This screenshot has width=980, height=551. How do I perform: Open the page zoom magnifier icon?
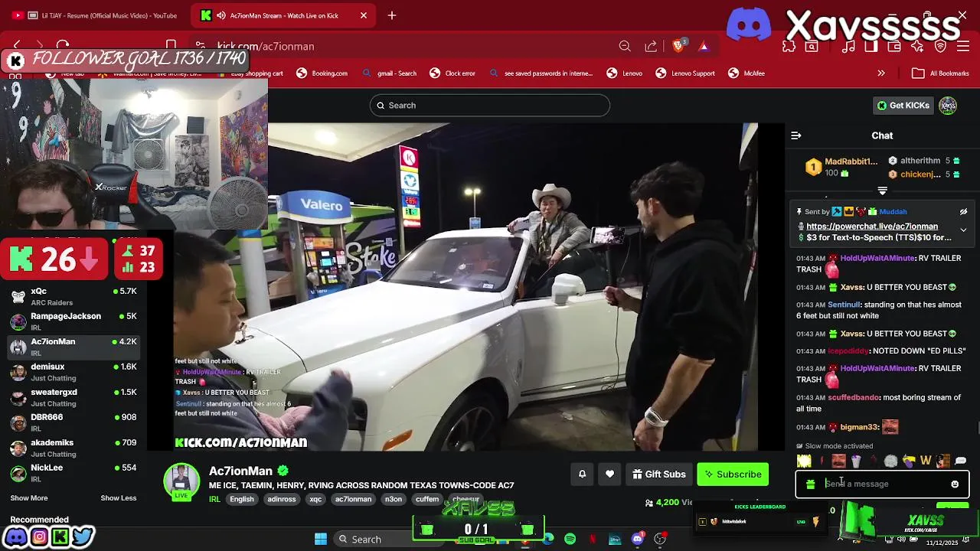coord(625,47)
